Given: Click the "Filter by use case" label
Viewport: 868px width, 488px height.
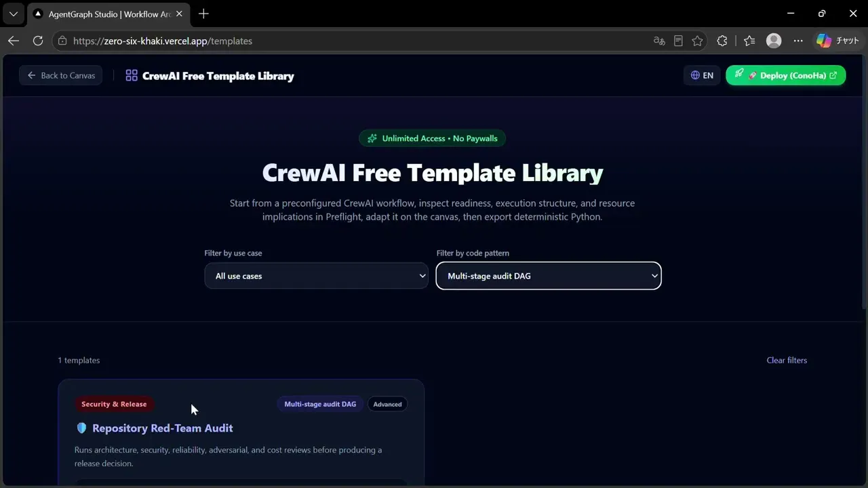Looking at the screenshot, I should pos(233,253).
